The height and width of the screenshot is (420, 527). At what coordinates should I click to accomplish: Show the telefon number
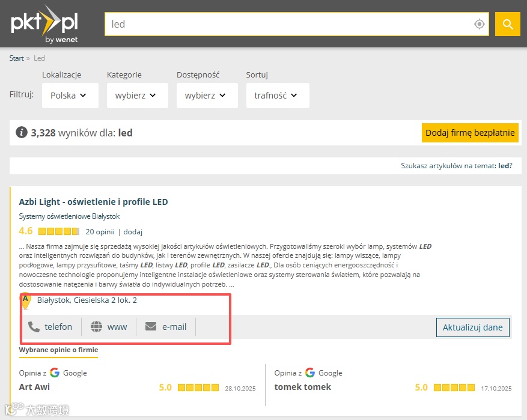tap(50, 327)
